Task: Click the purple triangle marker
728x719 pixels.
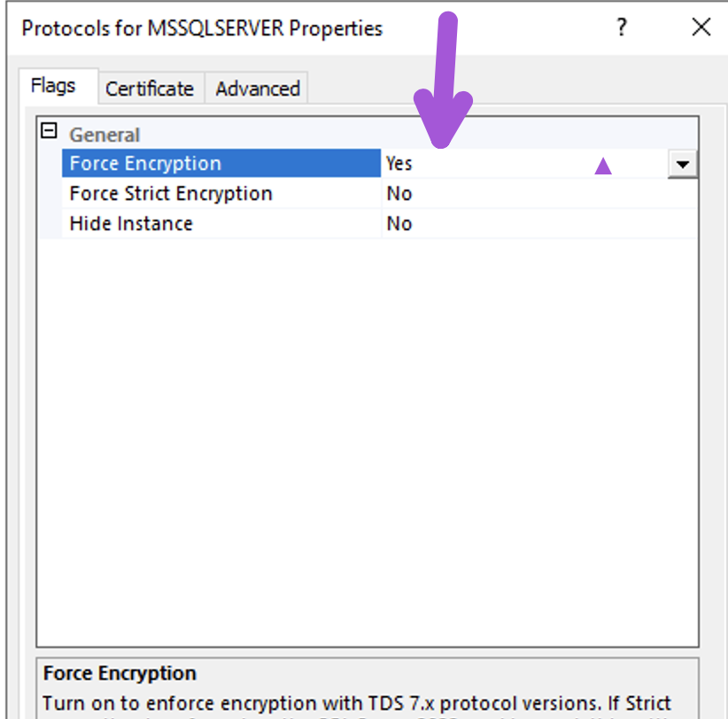Action: pyautogui.click(x=603, y=166)
